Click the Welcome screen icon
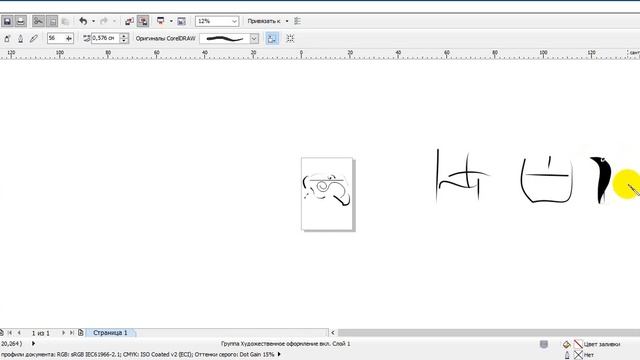Viewport: 640px width, 360px height. pyautogui.click(x=181, y=21)
